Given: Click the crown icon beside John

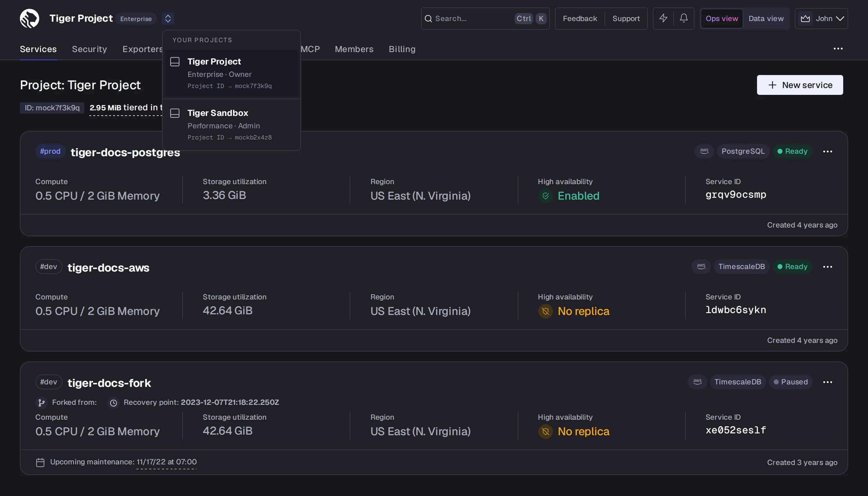Looking at the screenshot, I should click(x=805, y=19).
